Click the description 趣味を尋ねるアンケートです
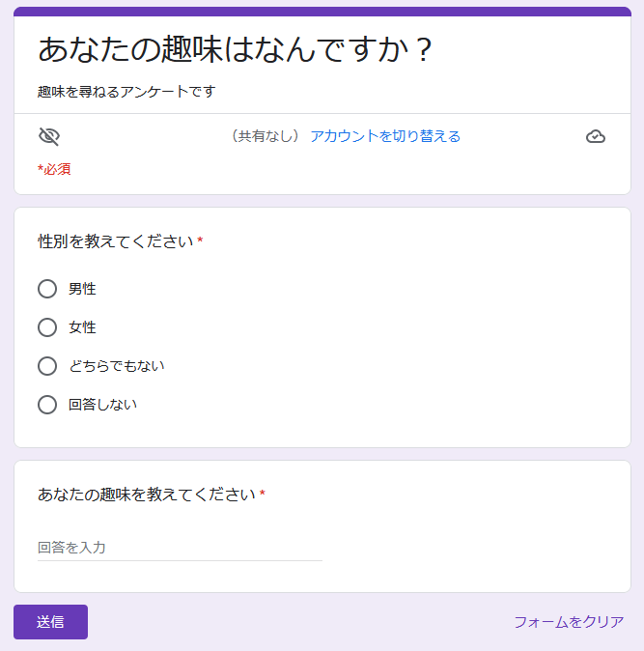Image resolution: width=644 pixels, height=651 pixels. 126,92
